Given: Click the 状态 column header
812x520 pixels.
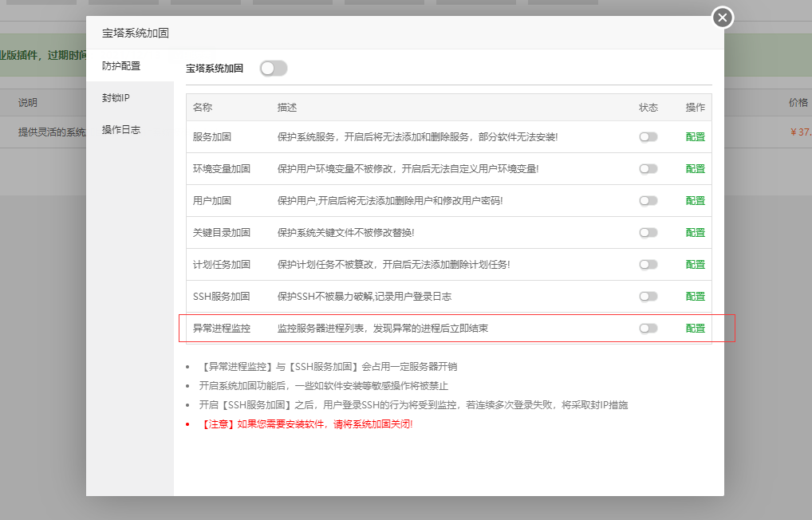Looking at the screenshot, I should 648,108.
